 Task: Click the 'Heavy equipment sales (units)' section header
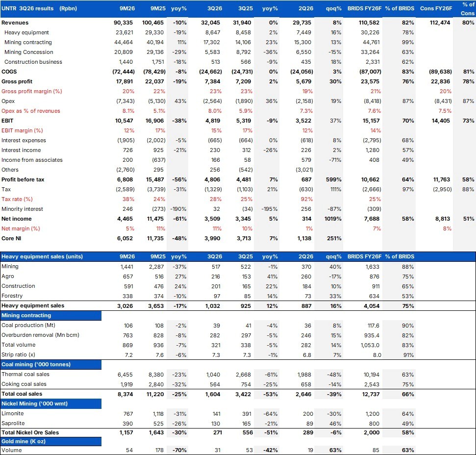pos(42,256)
